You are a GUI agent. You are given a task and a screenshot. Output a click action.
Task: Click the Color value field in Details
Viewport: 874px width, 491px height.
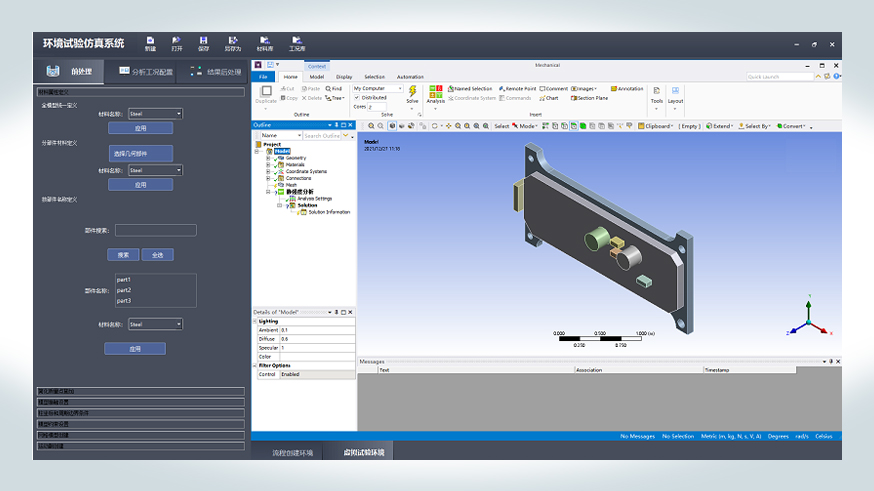[x=317, y=357]
